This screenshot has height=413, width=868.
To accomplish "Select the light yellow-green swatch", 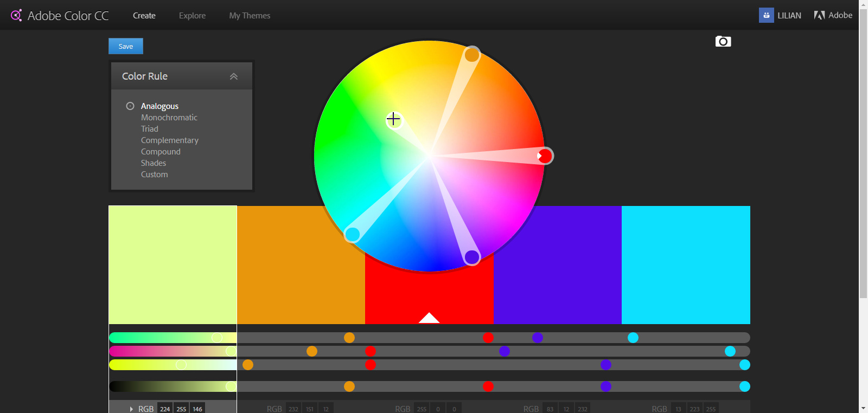I will 173,265.
